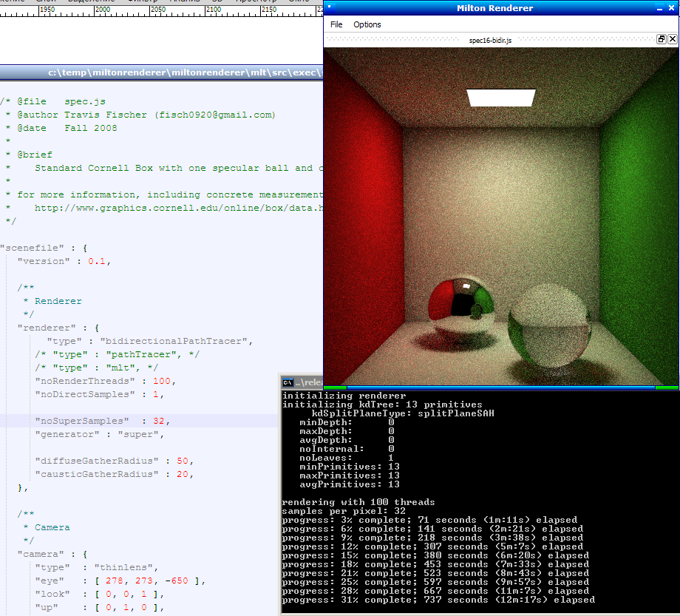This screenshot has height=616, width=680.
Task: Close the spec16-bidir.js render panel
Action: 673,40
